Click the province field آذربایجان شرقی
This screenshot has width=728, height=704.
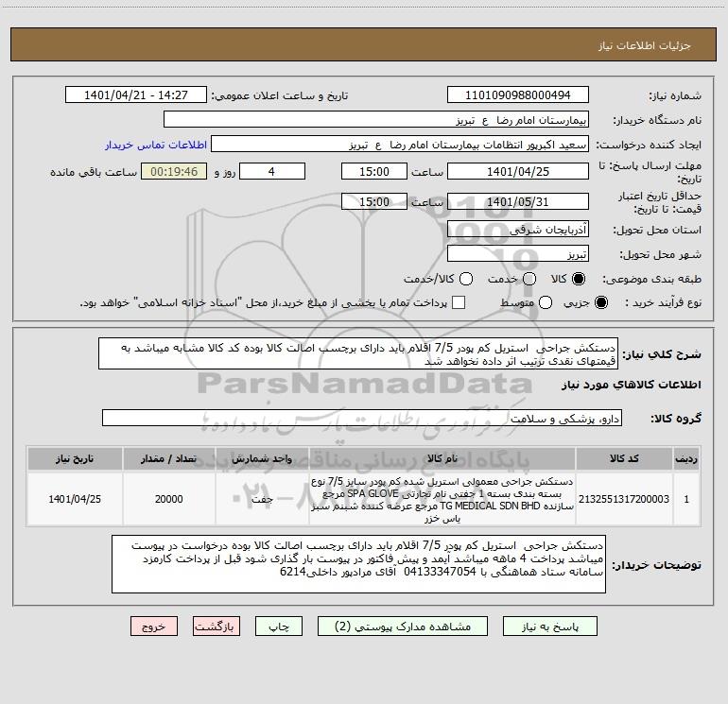(x=518, y=229)
